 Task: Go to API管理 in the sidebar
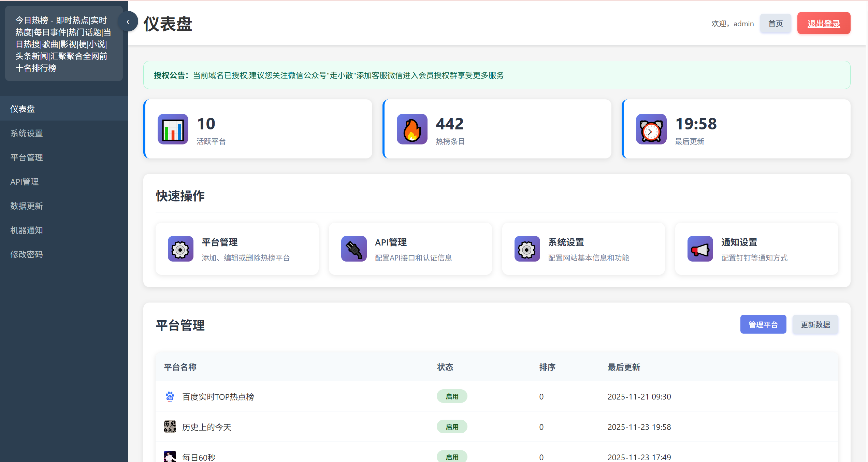(25, 182)
